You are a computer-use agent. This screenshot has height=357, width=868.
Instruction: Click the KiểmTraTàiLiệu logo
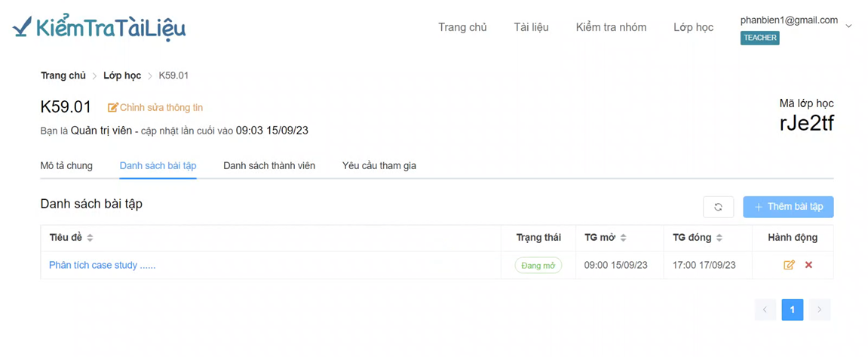tap(99, 27)
